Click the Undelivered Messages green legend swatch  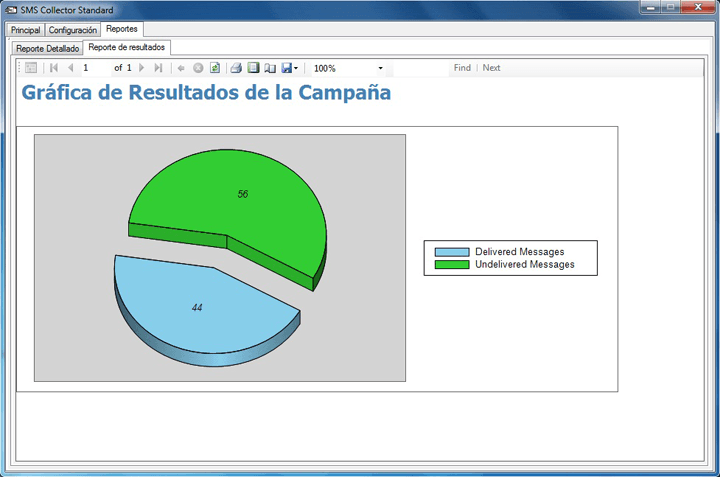click(452, 264)
